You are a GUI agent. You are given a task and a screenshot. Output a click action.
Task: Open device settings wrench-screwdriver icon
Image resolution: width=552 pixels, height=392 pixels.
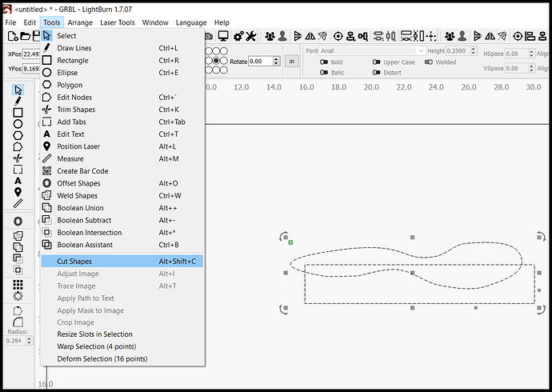pyautogui.click(x=250, y=36)
